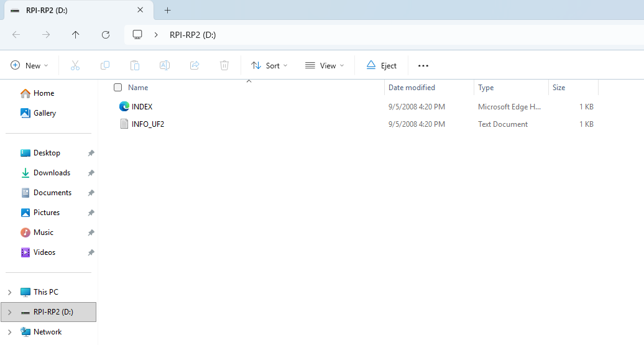This screenshot has width=644, height=345.
Task: Click the Copy icon in toolbar
Action: [105, 65]
